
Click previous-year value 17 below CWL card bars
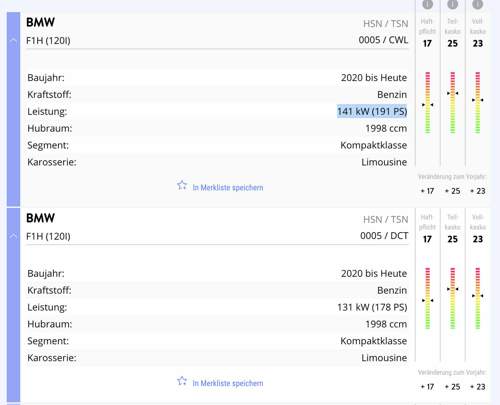[427, 191]
